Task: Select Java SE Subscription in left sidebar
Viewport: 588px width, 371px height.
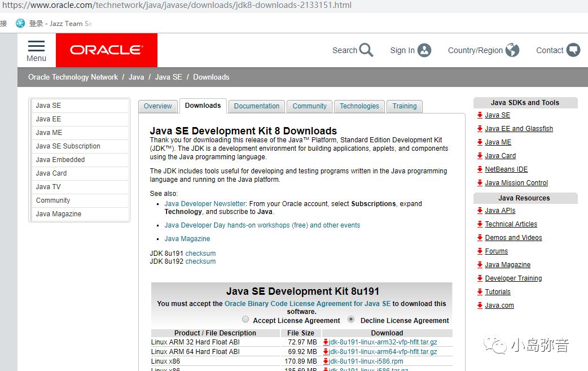Action: (68, 146)
